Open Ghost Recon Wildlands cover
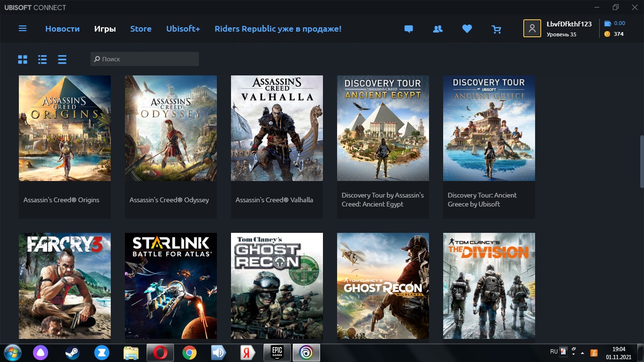Screen dimensions: 644x362 (383, 286)
